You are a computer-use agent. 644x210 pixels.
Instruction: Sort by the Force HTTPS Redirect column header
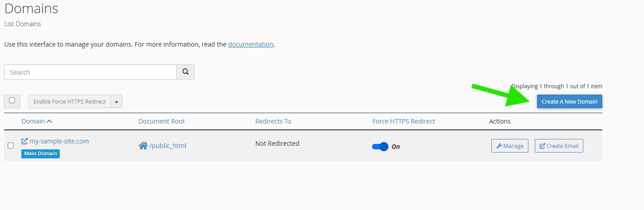[x=403, y=121]
